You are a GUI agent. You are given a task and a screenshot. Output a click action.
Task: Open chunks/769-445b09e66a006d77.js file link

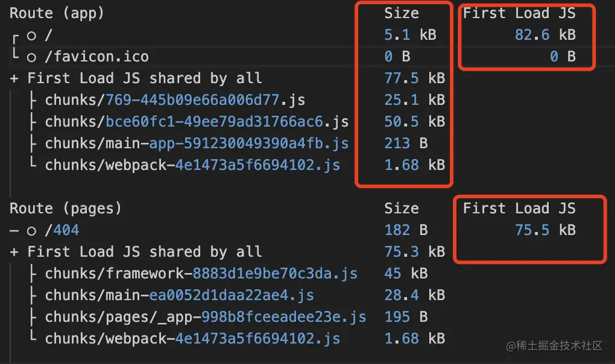[x=175, y=100]
